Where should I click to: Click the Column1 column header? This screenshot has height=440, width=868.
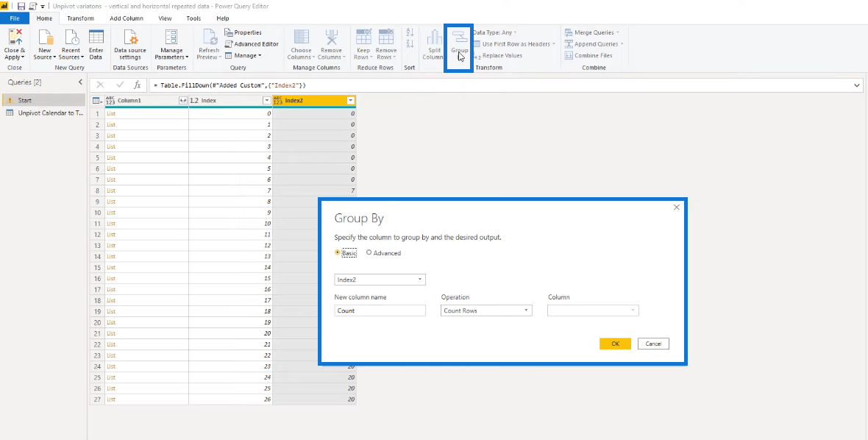click(146, 101)
